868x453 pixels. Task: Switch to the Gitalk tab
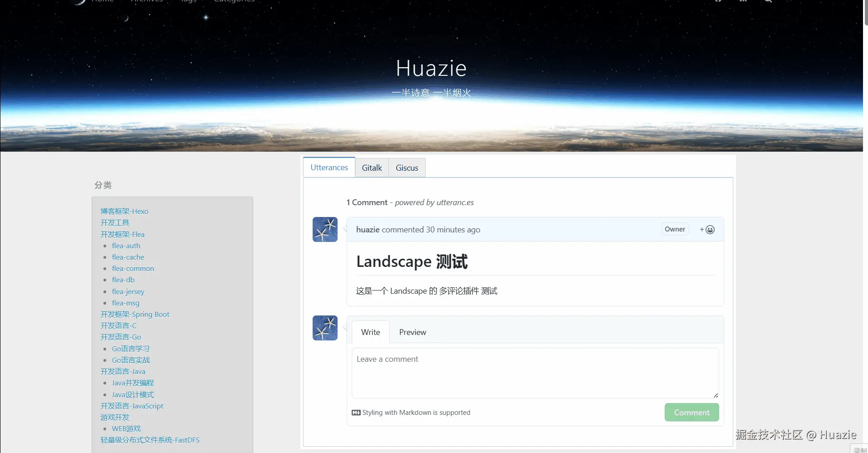(x=372, y=167)
